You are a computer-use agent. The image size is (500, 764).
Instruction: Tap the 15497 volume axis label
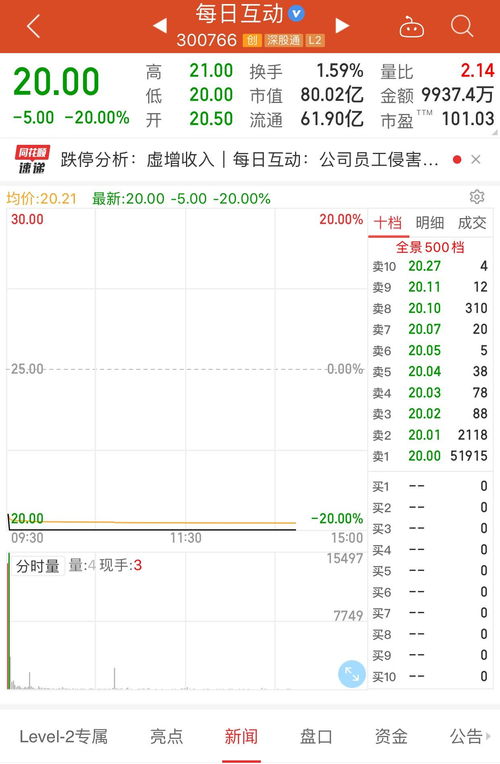[345, 558]
